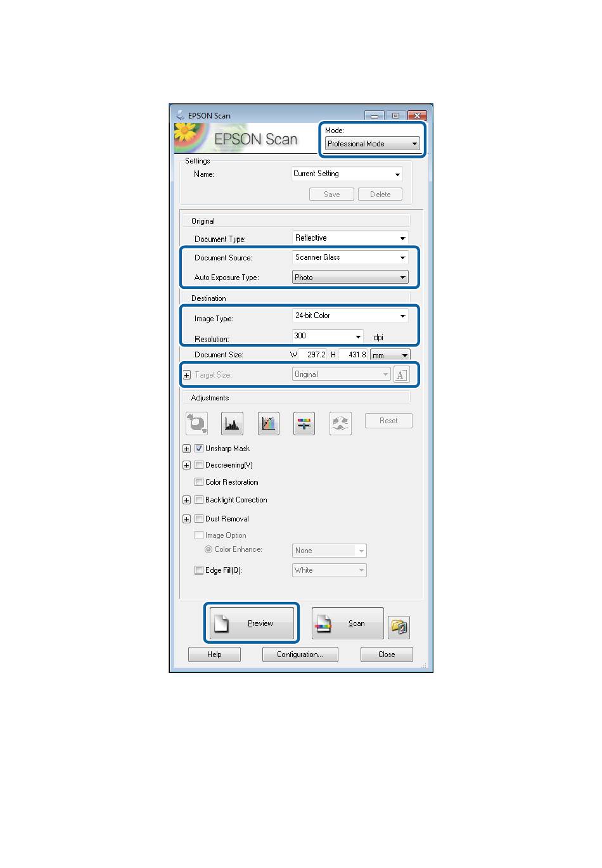Open the Document Type dropdown
Screen dimensions: 602x868
(350, 238)
